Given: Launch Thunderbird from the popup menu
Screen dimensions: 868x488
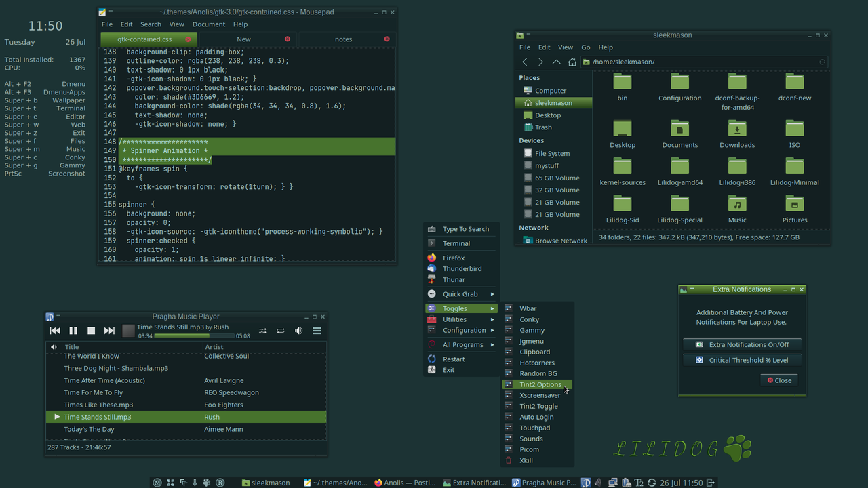Looking at the screenshot, I should tap(461, 268).
